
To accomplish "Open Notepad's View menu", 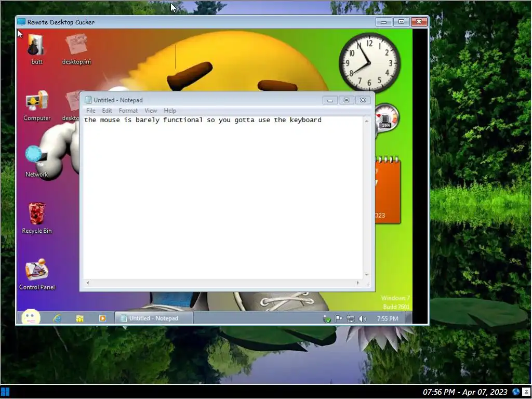I will click(x=151, y=111).
